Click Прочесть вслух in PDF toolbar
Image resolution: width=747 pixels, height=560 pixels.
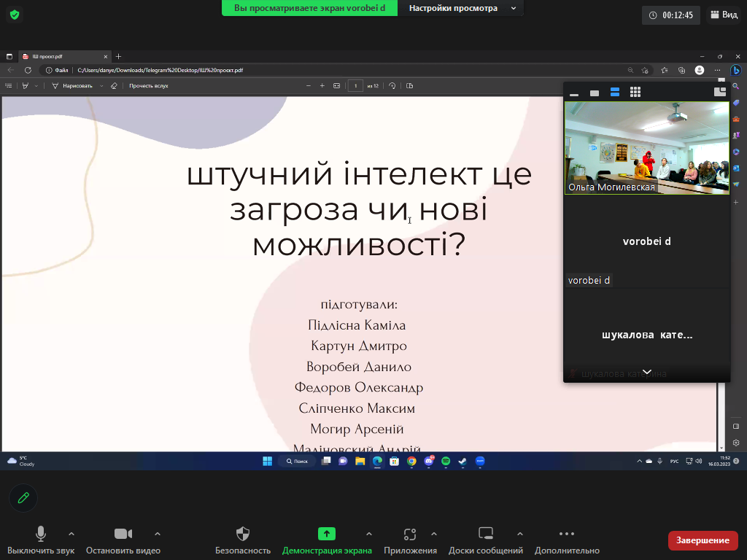[149, 86]
